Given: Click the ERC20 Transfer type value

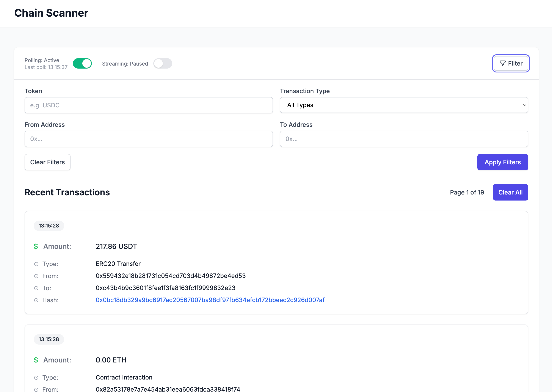Looking at the screenshot, I should click(x=118, y=264).
